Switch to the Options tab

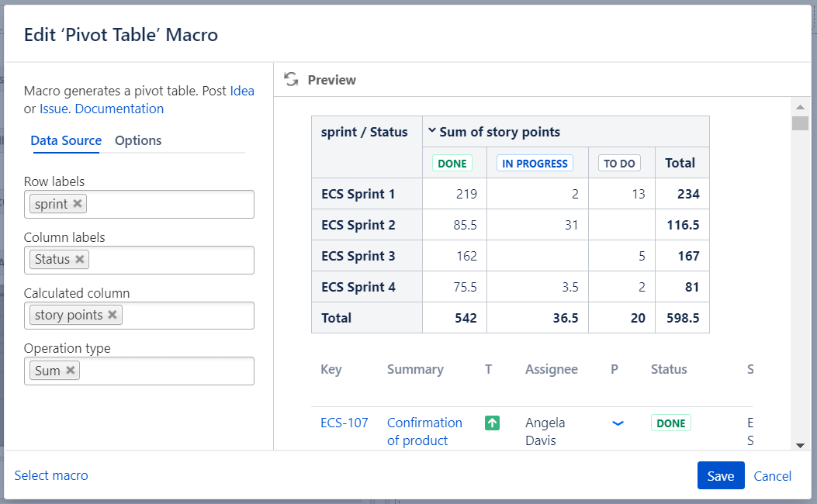(138, 140)
